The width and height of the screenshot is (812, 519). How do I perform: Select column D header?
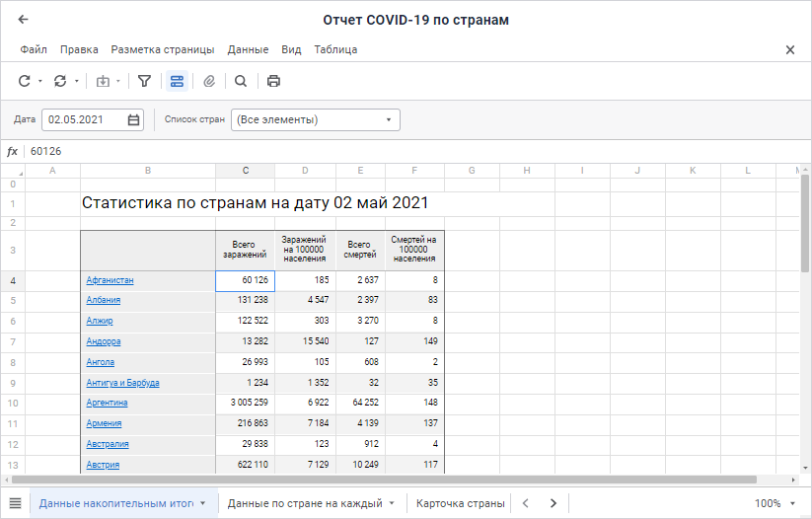[305, 171]
